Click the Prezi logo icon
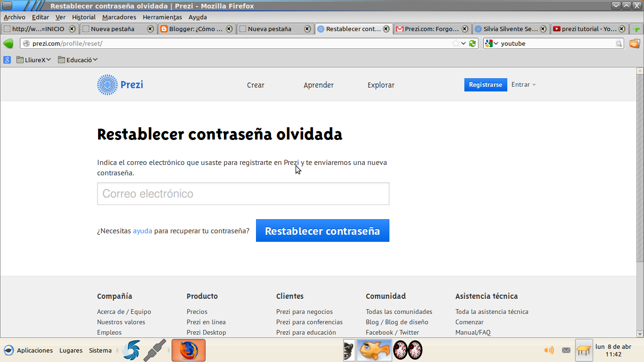 click(107, 85)
